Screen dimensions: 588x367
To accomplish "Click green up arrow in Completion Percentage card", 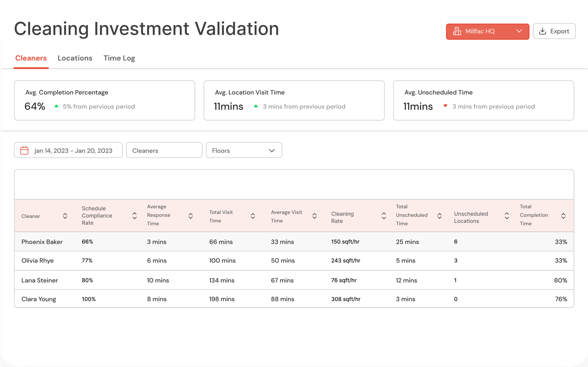I will click(x=56, y=106).
